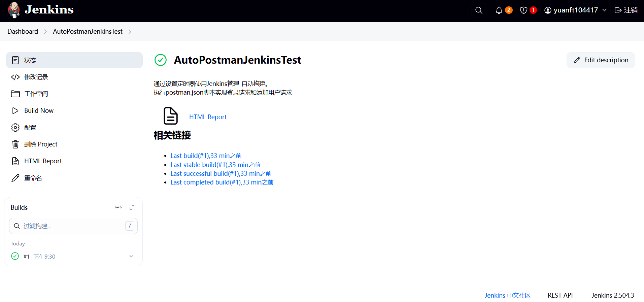Focus the 过滤构建 filter input field
644x302 pixels.
tap(73, 226)
